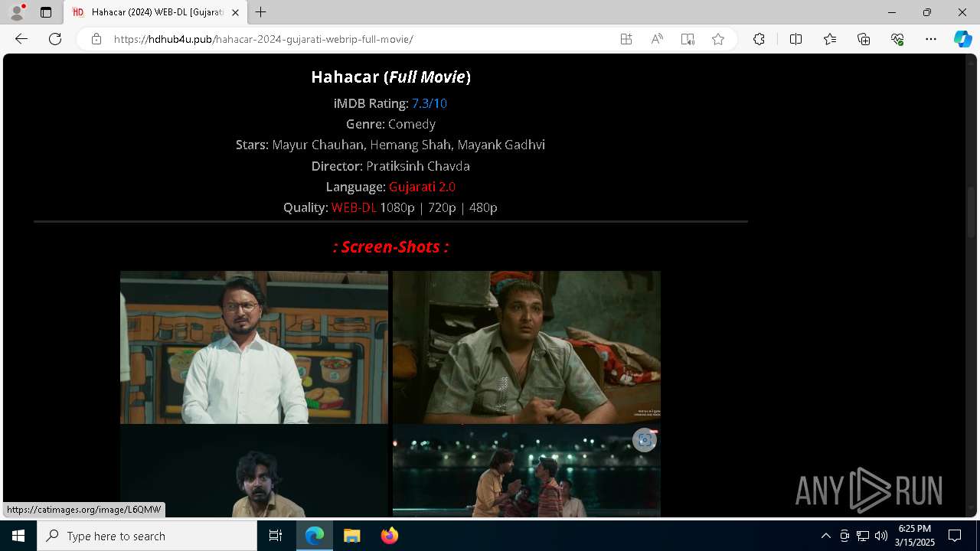Open Settings and more menu
Viewport: 980px width, 551px height.
click(x=931, y=39)
